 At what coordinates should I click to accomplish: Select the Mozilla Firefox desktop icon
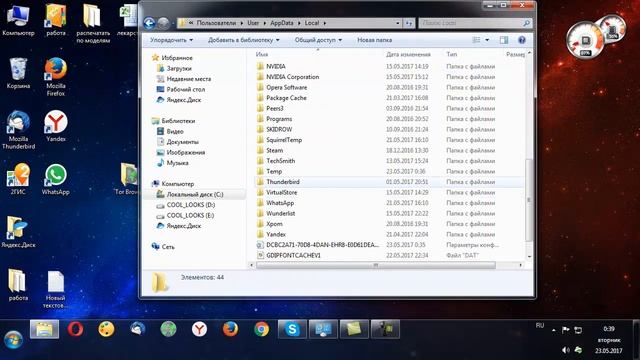(x=56, y=77)
